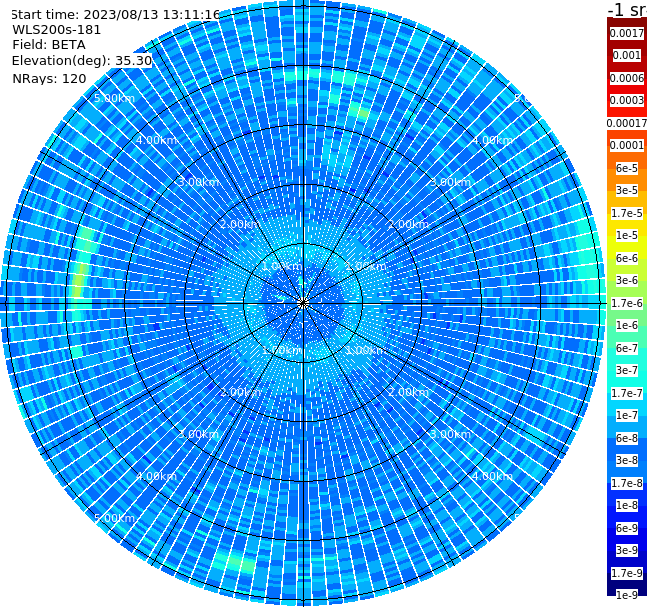Viewport: 647px width, 607px height.
Task: Select the 6e-7 colorbar value
Action: point(627,348)
